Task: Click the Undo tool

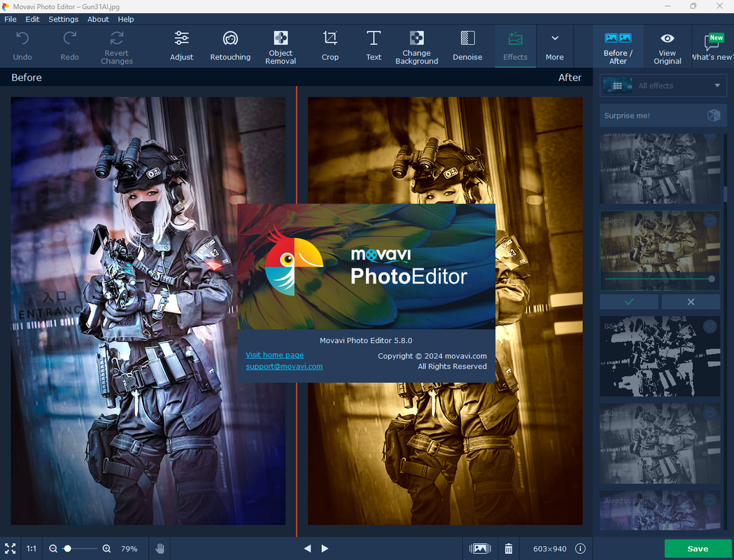Action: [x=22, y=46]
